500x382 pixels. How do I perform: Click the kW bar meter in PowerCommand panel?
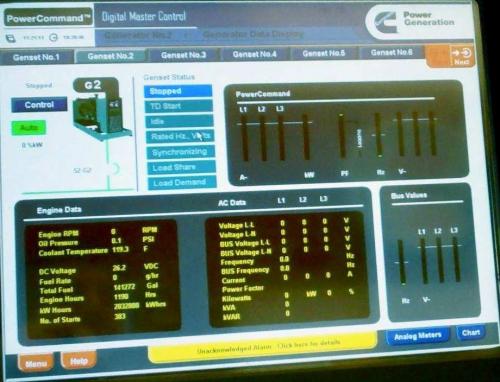[306, 137]
